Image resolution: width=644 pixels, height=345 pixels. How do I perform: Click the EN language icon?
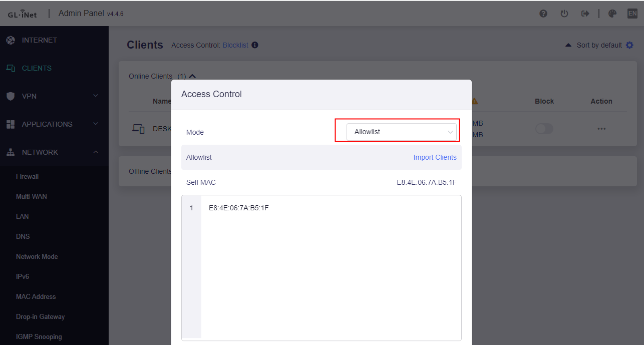[x=632, y=14]
